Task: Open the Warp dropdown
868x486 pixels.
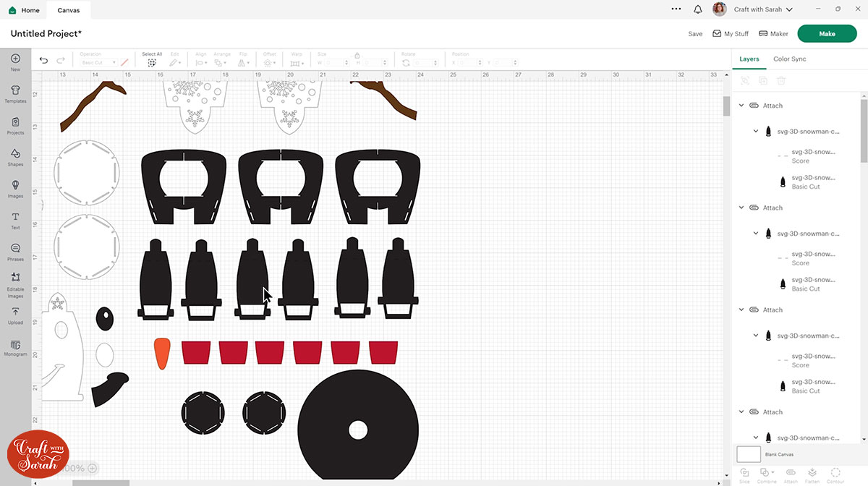Action: 297,63
